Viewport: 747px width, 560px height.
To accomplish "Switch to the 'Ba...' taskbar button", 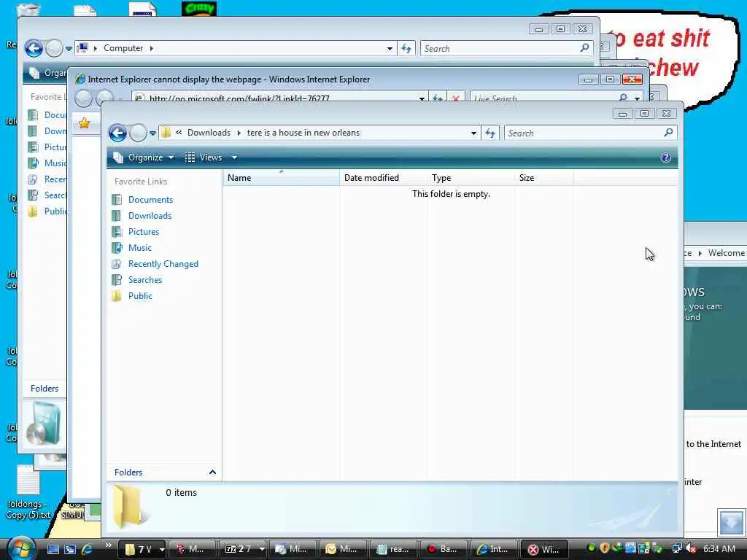I will (443, 550).
